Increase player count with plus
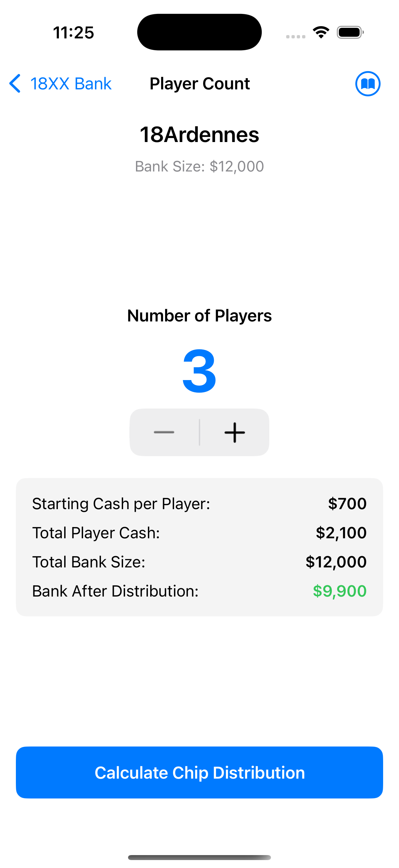 [235, 432]
